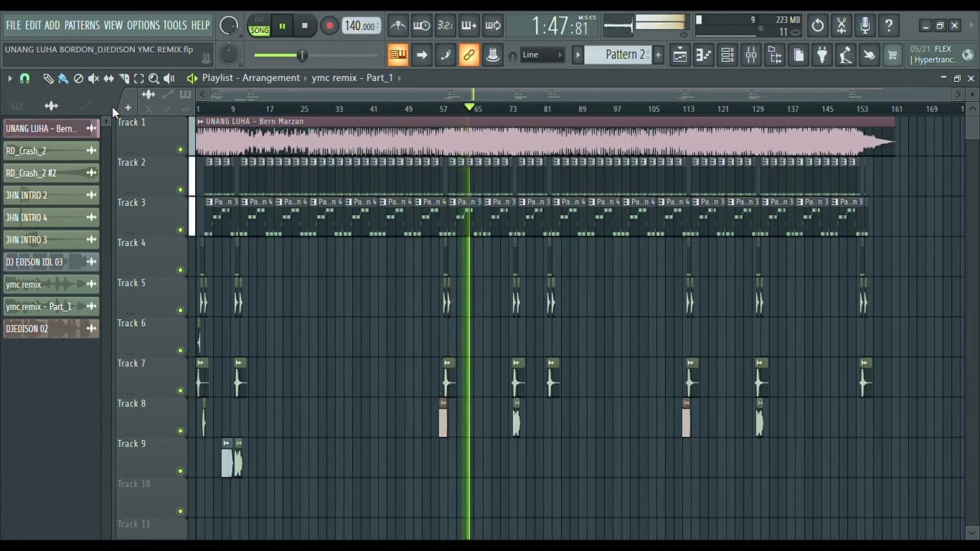The width and height of the screenshot is (980, 551).
Task: Open the audio editor scissors icon
Action: [x=841, y=26]
